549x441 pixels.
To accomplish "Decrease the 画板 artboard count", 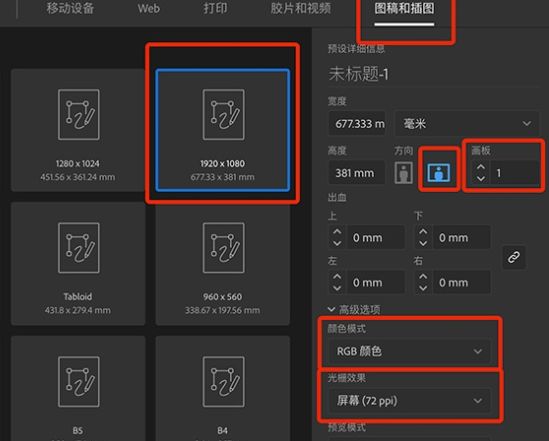I will tap(481, 178).
